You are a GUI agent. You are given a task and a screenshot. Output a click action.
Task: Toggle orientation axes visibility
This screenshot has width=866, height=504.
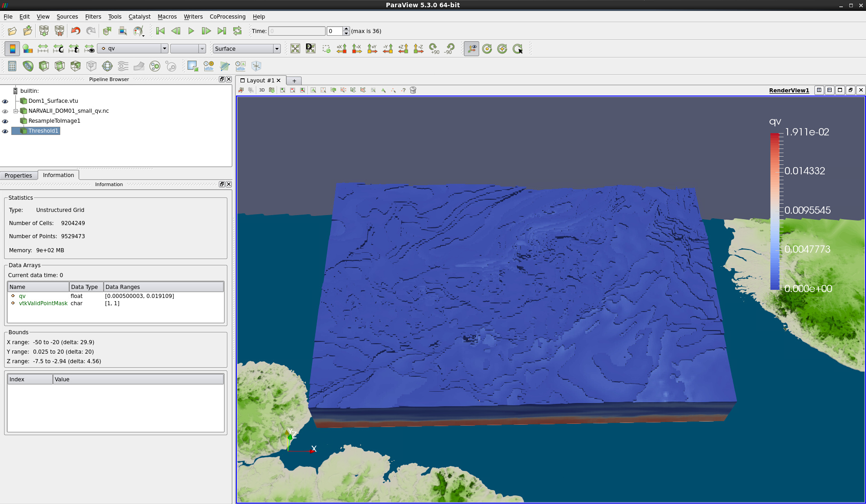click(x=471, y=48)
